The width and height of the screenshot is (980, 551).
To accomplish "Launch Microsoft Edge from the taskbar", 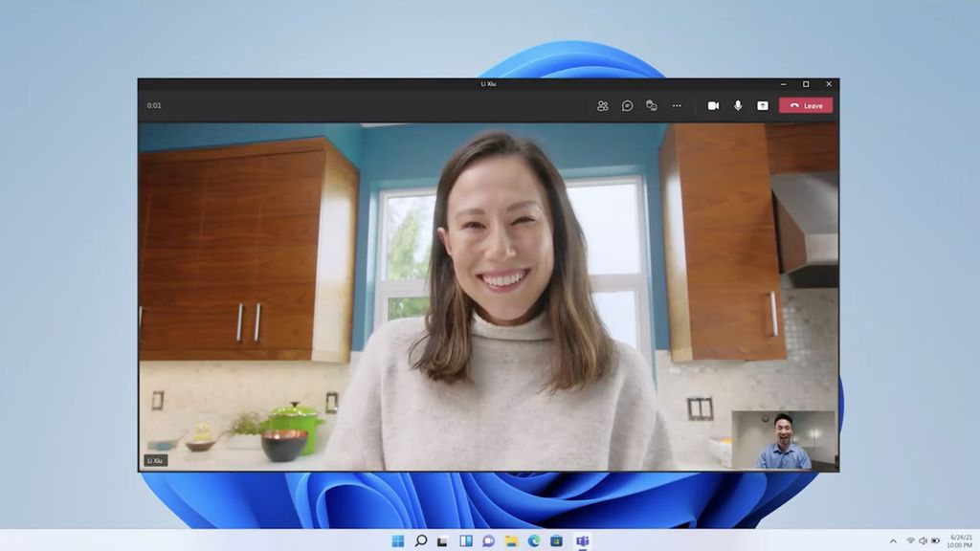I will click(x=534, y=541).
